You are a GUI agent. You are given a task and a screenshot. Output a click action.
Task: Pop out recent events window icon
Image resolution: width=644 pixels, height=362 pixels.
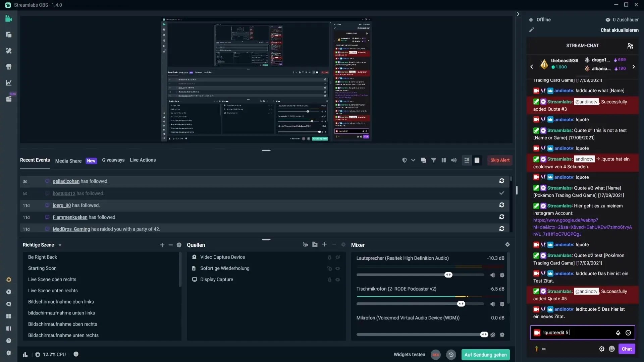click(424, 160)
